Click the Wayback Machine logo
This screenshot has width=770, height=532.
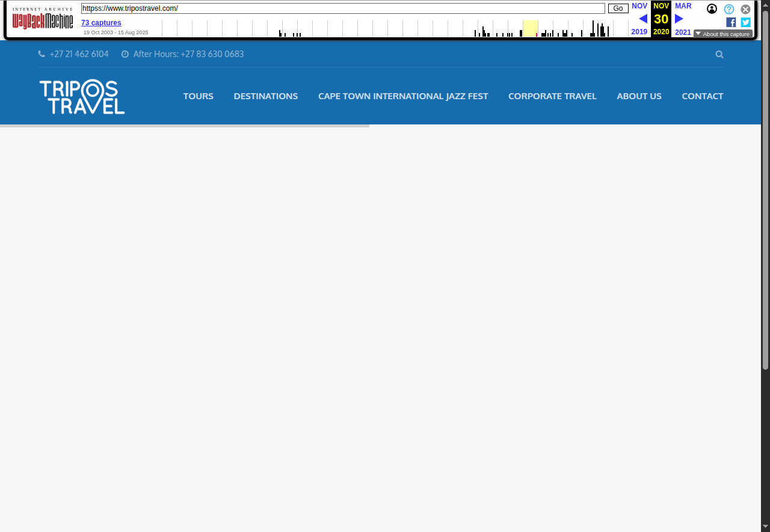43,21
